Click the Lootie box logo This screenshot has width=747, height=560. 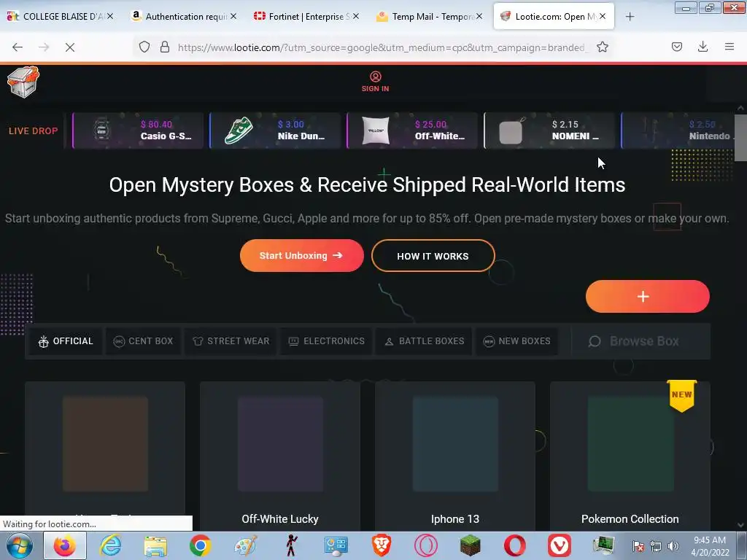click(23, 82)
